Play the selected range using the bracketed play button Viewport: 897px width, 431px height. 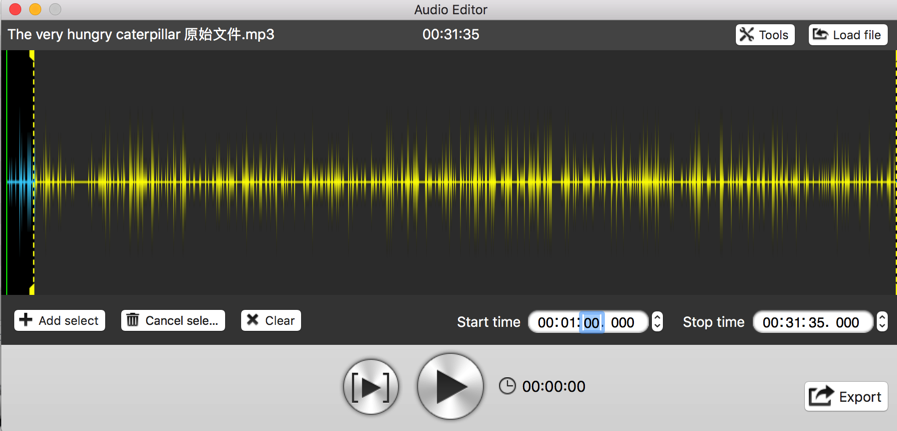click(x=371, y=387)
